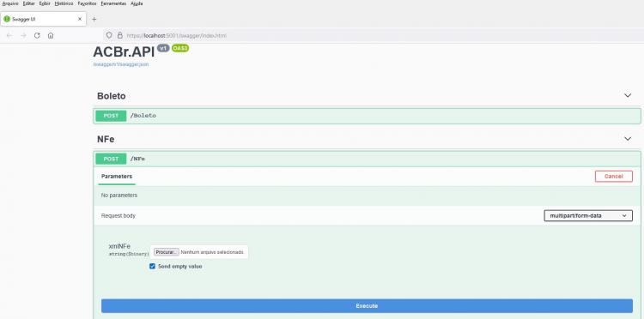The image size is (644, 319).
Task: Collapse the Boleto section chevron
Action: pyautogui.click(x=628, y=95)
